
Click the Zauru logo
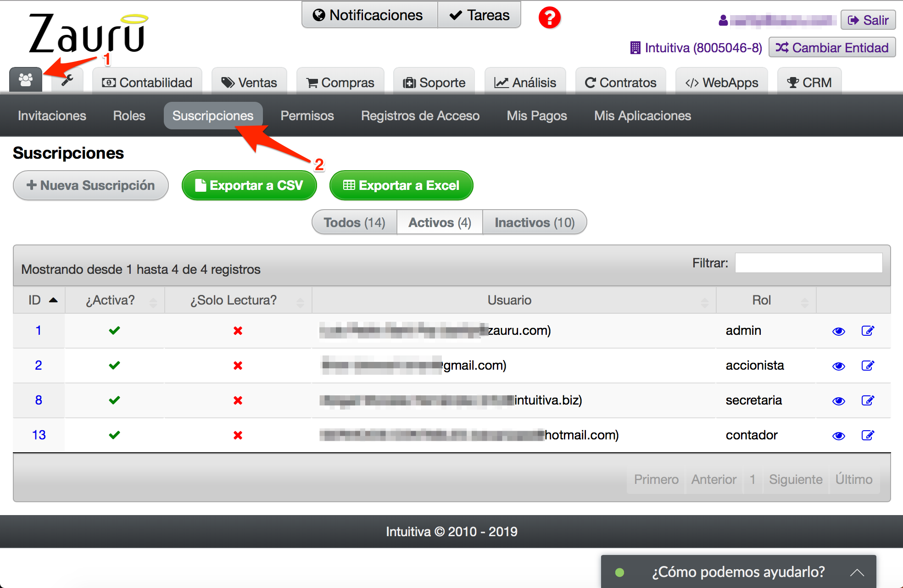tap(89, 33)
